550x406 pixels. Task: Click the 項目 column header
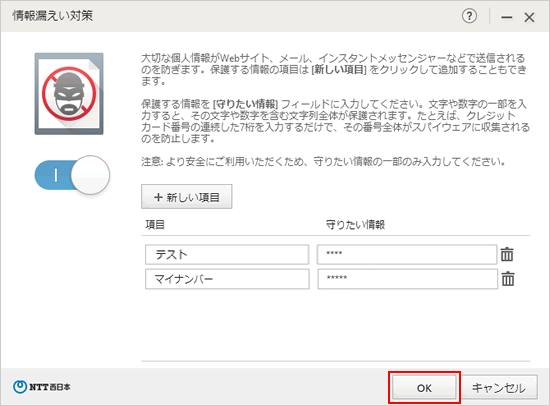tap(155, 225)
